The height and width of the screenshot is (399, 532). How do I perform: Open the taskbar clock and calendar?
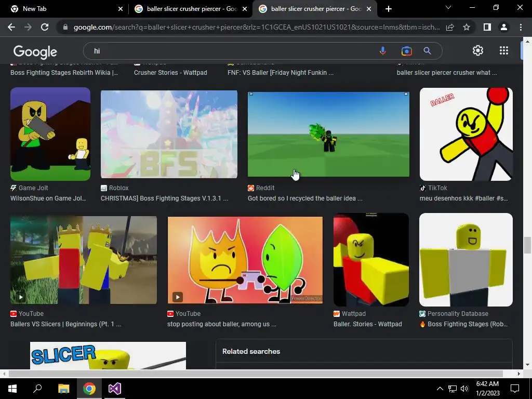487,389
